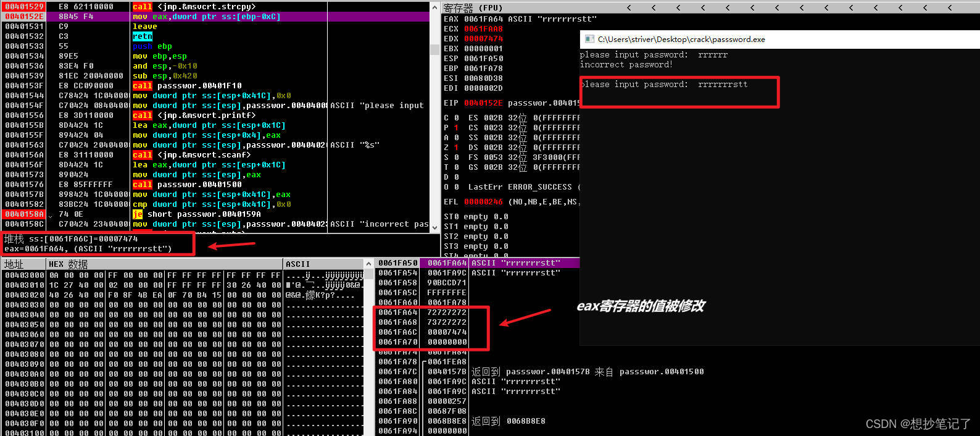Select the EIP register value 0040152E

[483, 103]
